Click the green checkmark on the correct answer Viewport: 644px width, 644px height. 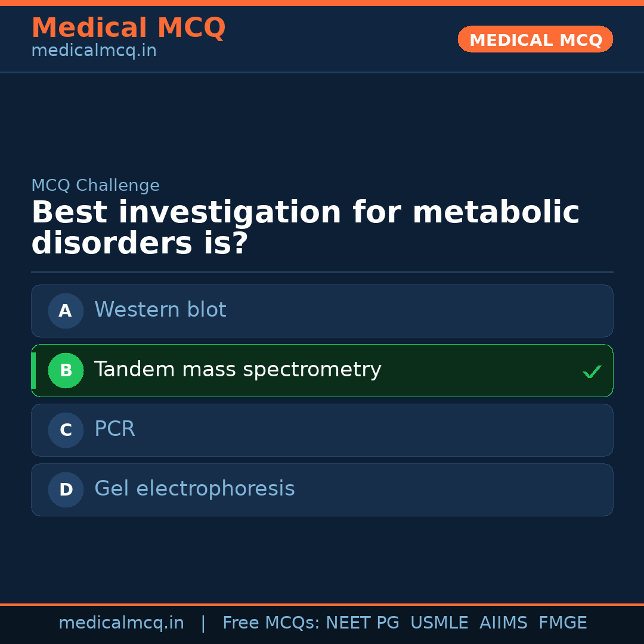click(x=592, y=371)
